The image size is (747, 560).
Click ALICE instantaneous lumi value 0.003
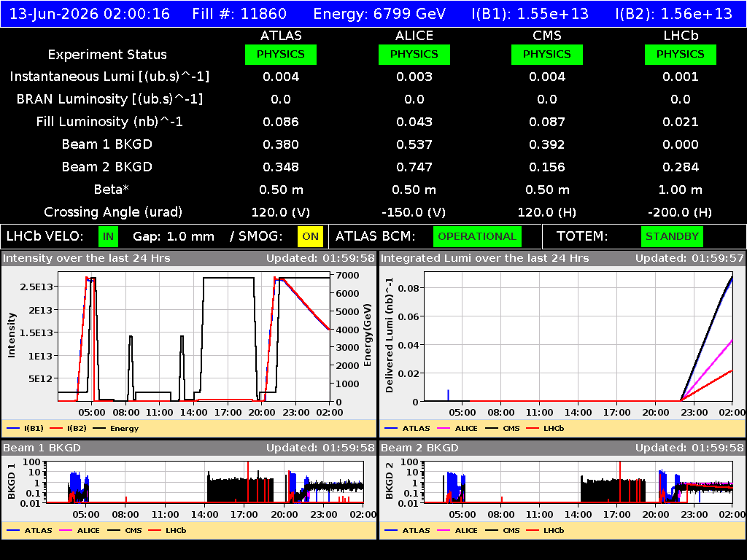414,77
